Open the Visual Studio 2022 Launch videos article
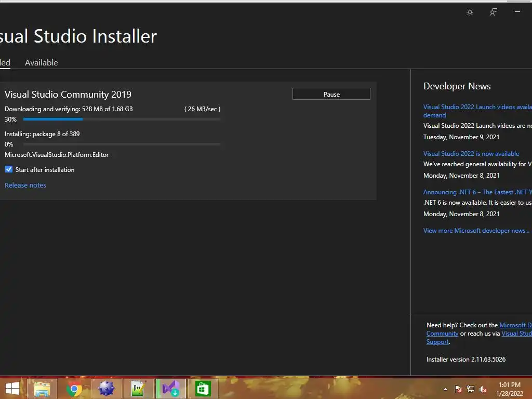The image size is (532, 399). click(477, 111)
